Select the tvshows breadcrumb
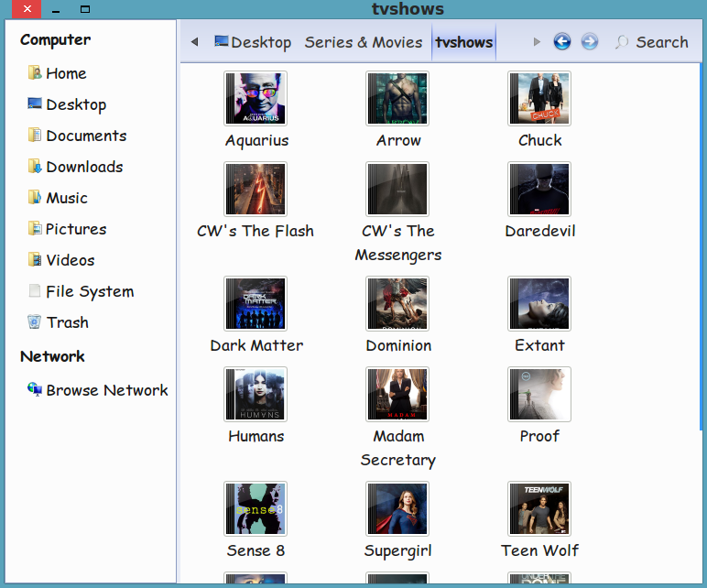Image resolution: width=707 pixels, height=588 pixels. pyautogui.click(x=463, y=42)
